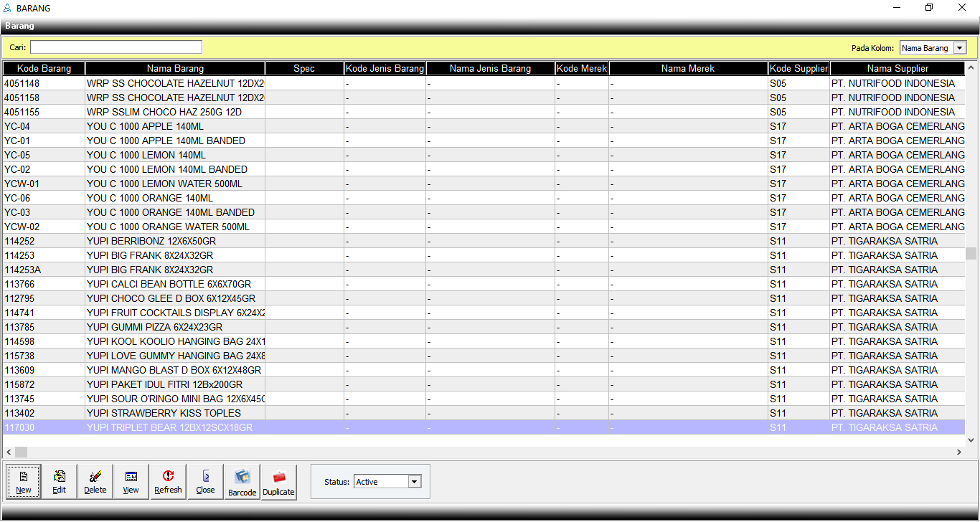Duplicate the selected item
Screen dimensions: 980x522
[x=278, y=482]
